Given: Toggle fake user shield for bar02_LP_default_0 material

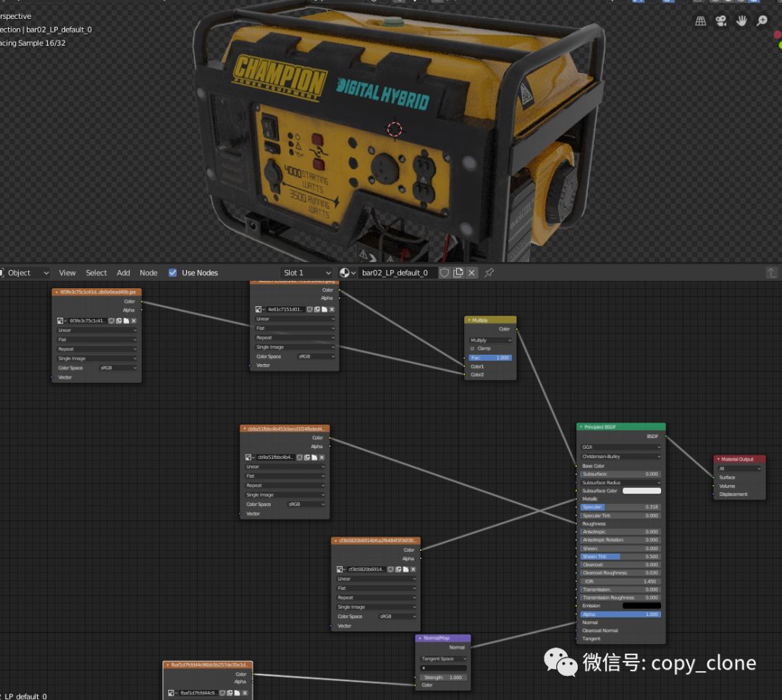Looking at the screenshot, I should pyautogui.click(x=445, y=273).
